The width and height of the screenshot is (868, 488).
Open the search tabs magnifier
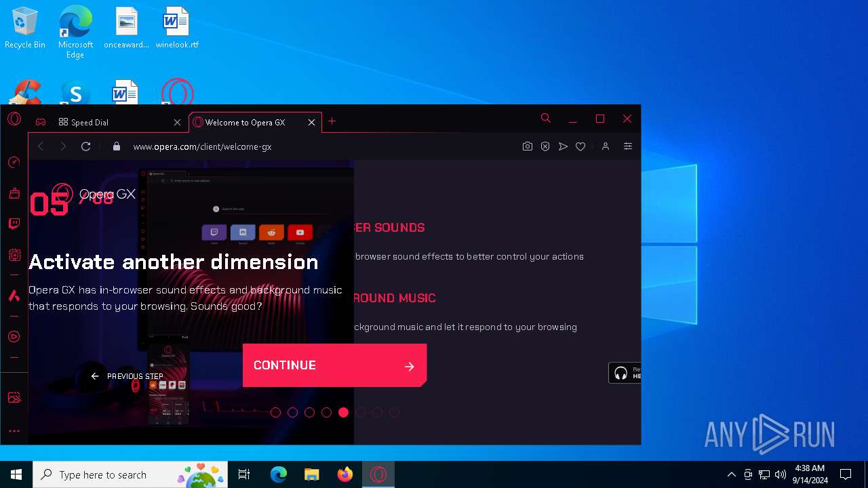(x=545, y=119)
